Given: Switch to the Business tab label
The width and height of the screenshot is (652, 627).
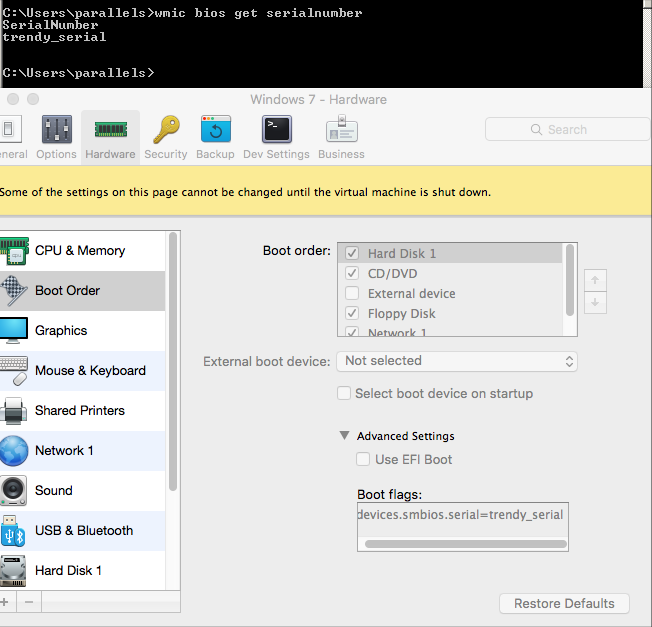Looking at the screenshot, I should tap(341, 154).
